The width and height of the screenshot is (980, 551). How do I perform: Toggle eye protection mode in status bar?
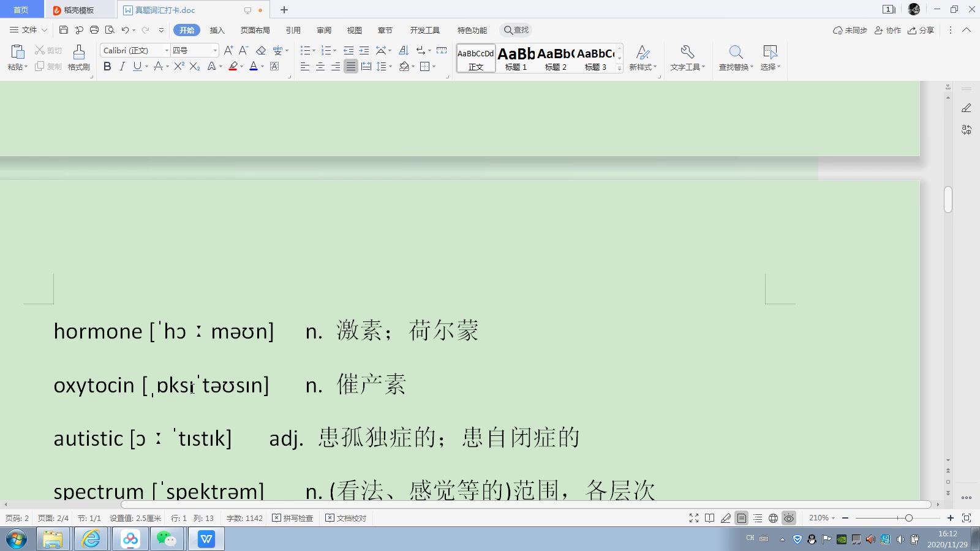(789, 518)
